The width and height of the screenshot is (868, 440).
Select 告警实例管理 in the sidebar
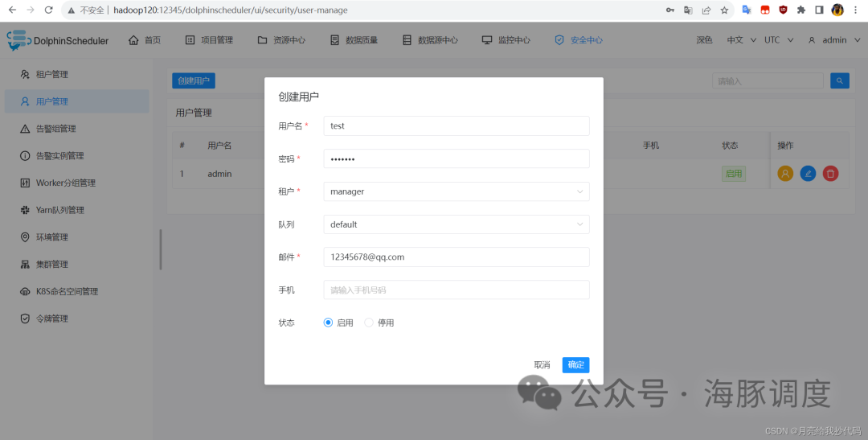(x=77, y=156)
